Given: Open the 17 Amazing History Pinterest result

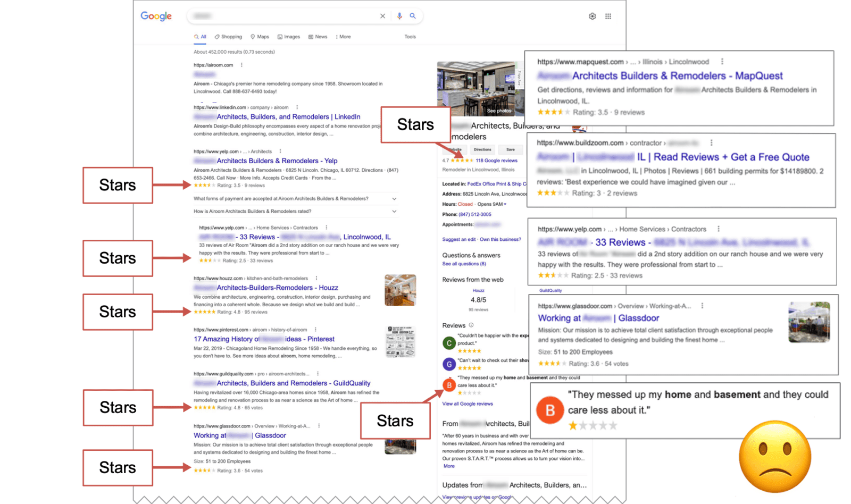Looking at the screenshot, I should tap(264, 339).
